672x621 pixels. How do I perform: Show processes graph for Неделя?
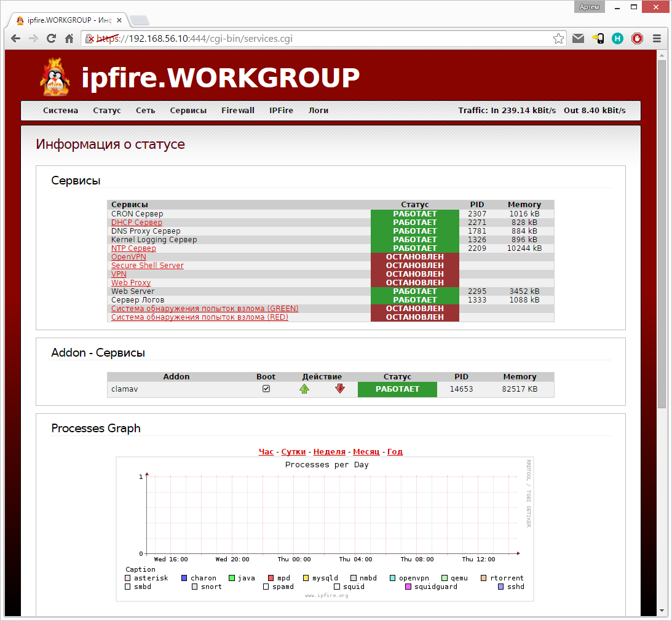tap(329, 452)
